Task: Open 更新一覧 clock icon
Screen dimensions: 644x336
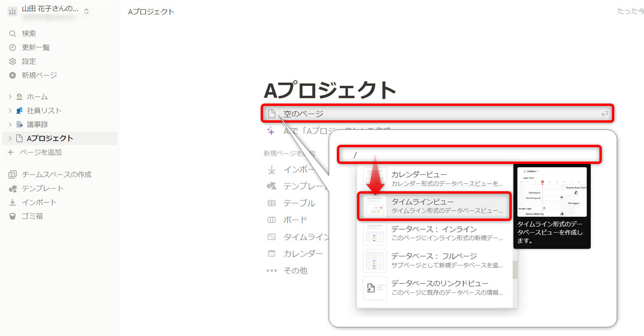Action: (12, 47)
